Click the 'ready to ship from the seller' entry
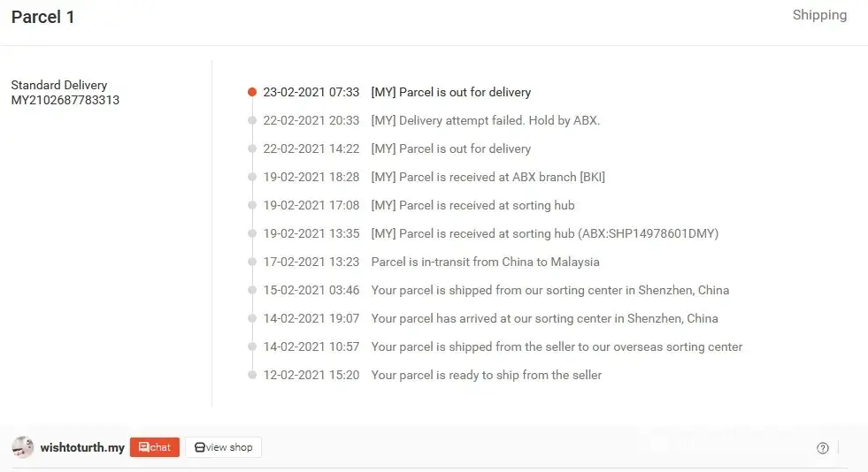 [486, 375]
